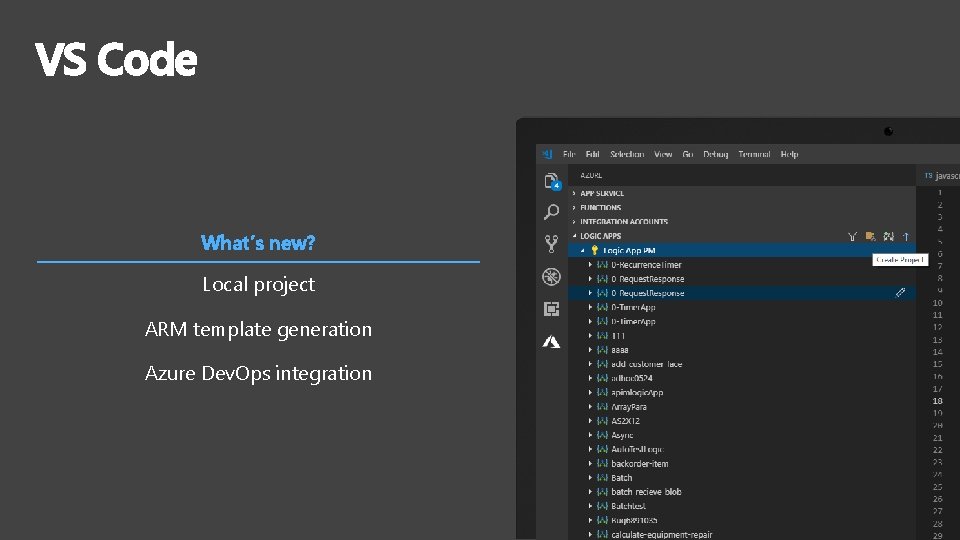Open the Azure view icon
The height and width of the screenshot is (540, 960).
click(551, 341)
